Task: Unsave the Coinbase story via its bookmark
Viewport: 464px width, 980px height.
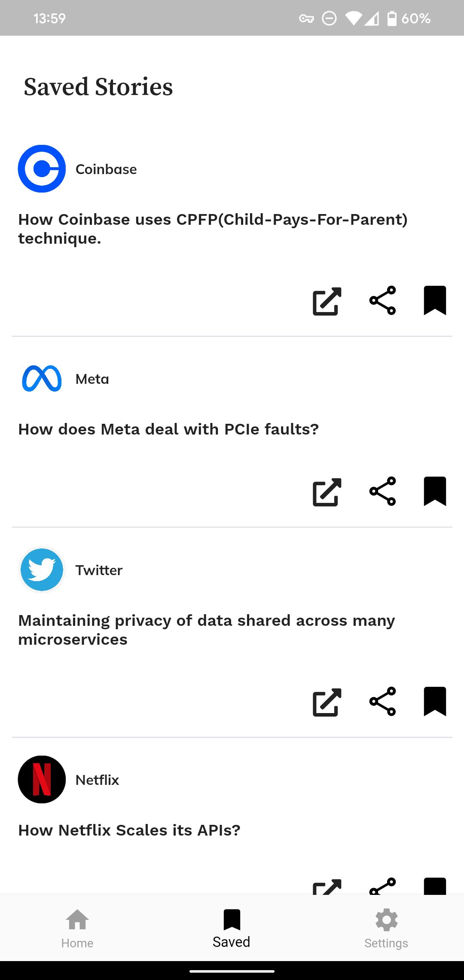Action: (x=434, y=300)
